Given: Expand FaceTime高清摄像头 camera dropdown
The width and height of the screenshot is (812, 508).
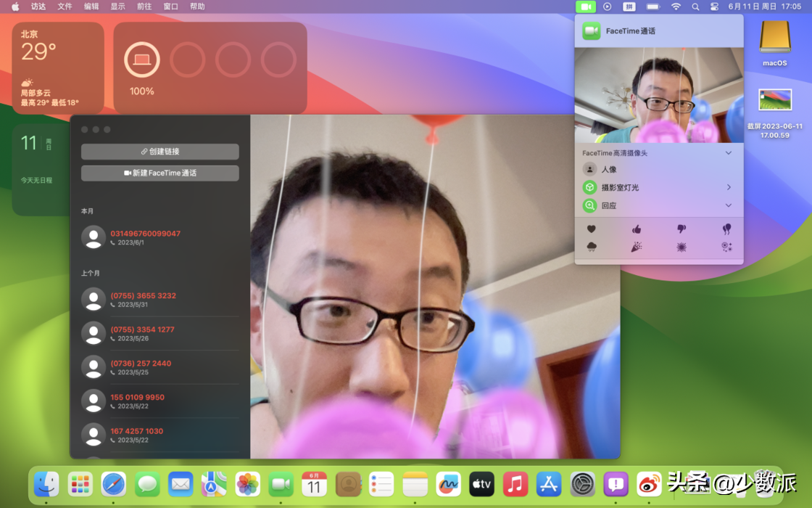Looking at the screenshot, I should click(x=728, y=153).
